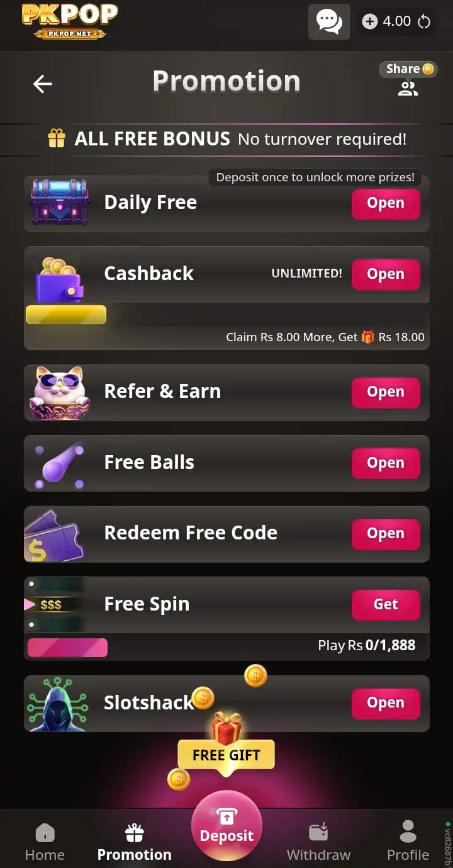Refresh the balance with circular arrow

(x=424, y=21)
